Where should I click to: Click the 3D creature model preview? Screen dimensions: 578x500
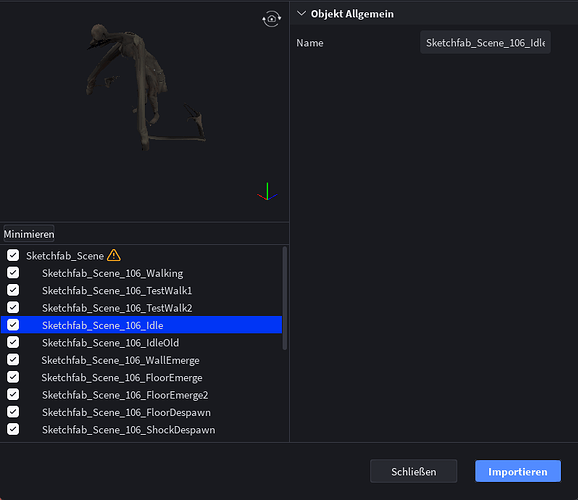pyautogui.click(x=145, y=87)
